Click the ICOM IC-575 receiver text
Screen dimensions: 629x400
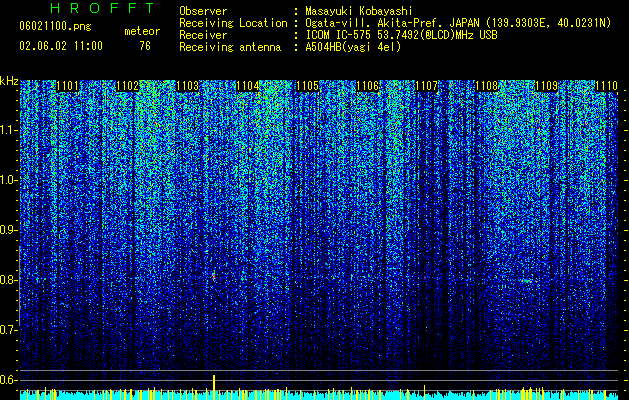click(401, 35)
